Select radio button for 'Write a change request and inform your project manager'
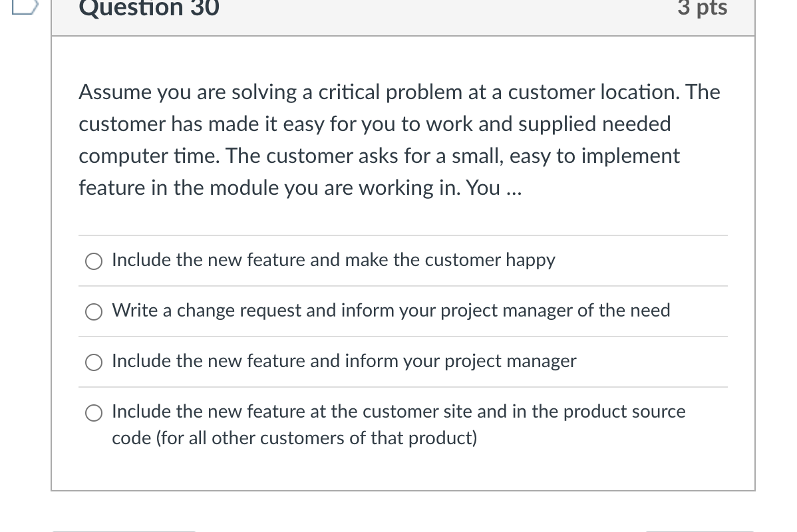The width and height of the screenshot is (797, 532). point(93,312)
